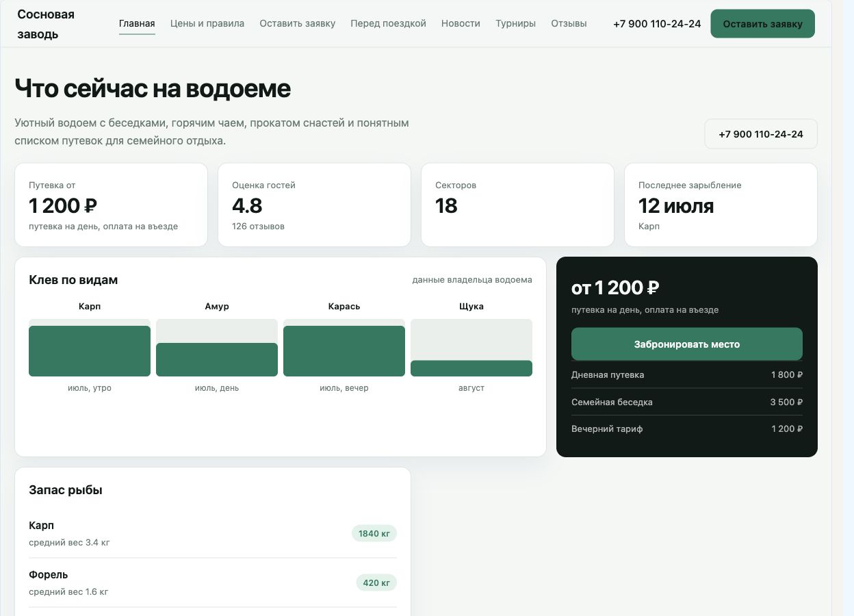The height and width of the screenshot is (616, 854).
Task: Open the Турниры page
Action: coord(515,23)
